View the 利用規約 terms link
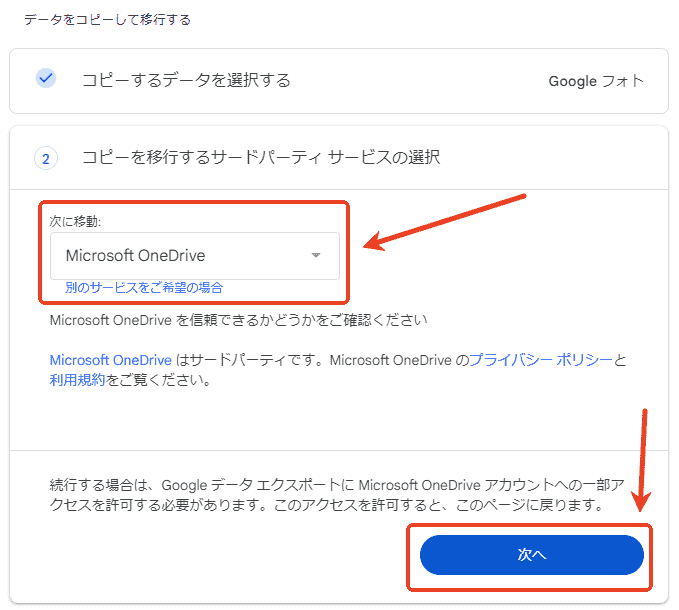 (x=76, y=380)
